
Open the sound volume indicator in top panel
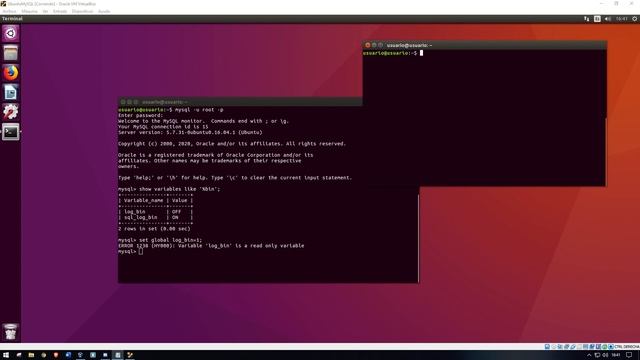608,19
